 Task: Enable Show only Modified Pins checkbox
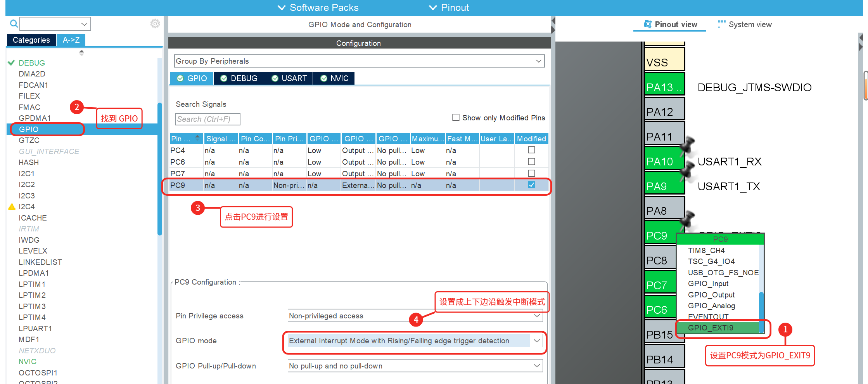point(456,117)
